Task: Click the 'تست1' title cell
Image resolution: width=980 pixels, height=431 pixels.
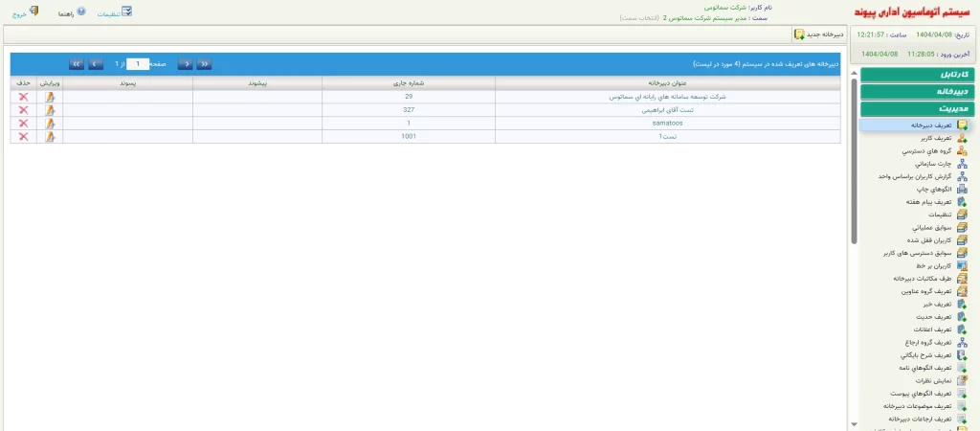Action: (667, 136)
